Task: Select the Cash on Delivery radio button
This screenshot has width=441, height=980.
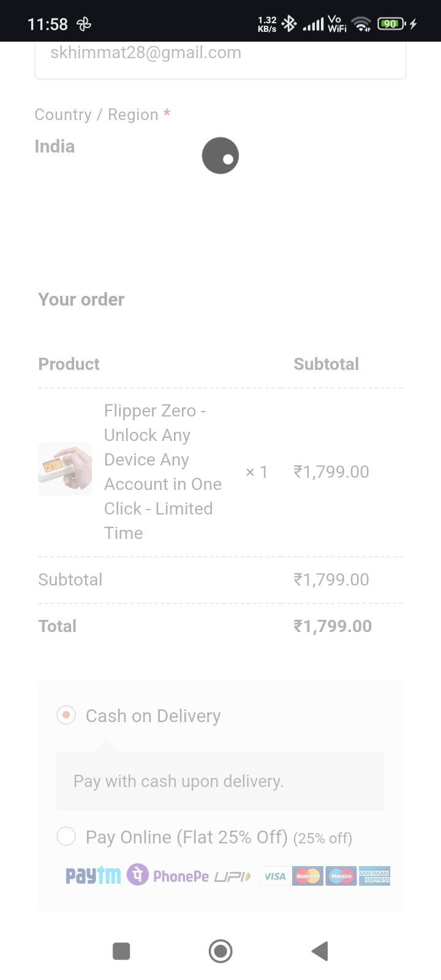Action: coord(66,715)
